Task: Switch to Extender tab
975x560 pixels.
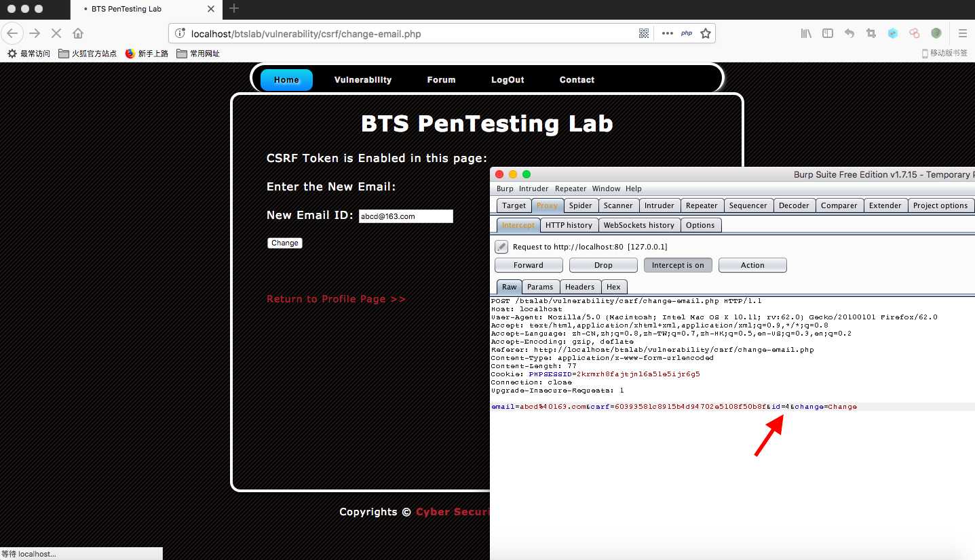Action: [x=885, y=205]
